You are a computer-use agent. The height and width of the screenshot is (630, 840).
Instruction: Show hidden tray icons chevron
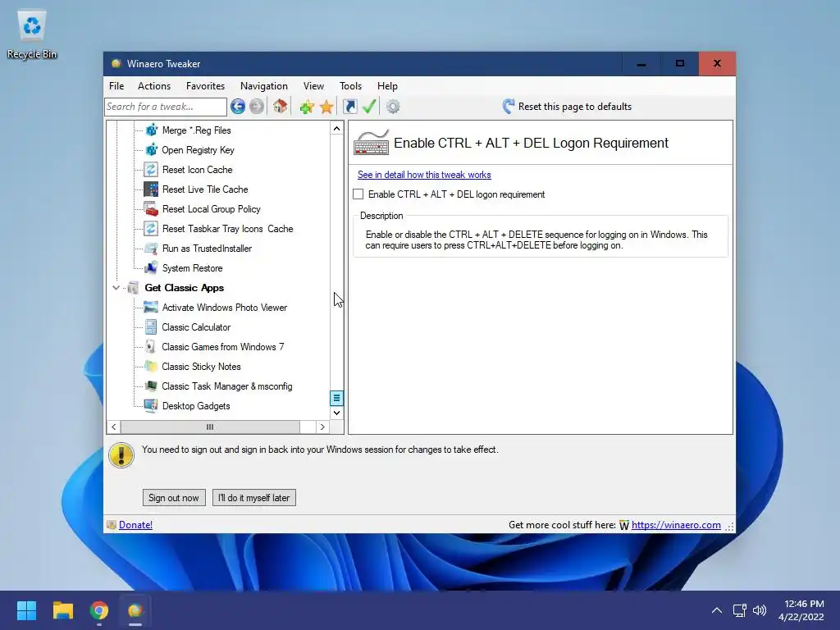[716, 610]
